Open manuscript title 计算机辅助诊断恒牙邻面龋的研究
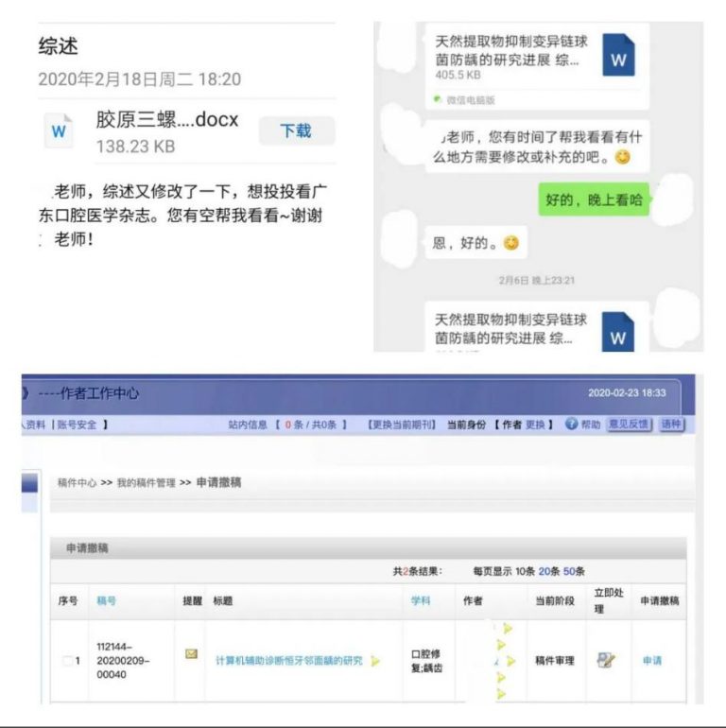 pyautogui.click(x=288, y=661)
